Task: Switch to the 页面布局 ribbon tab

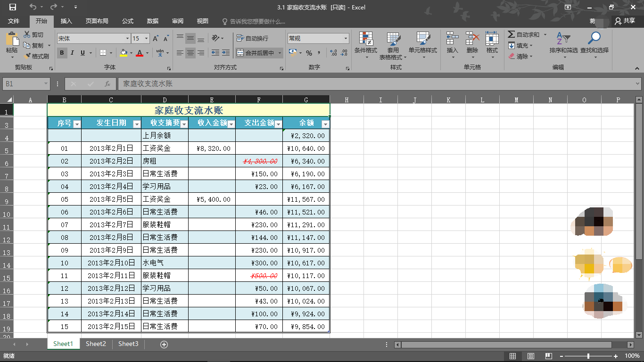Action: [x=97, y=21]
